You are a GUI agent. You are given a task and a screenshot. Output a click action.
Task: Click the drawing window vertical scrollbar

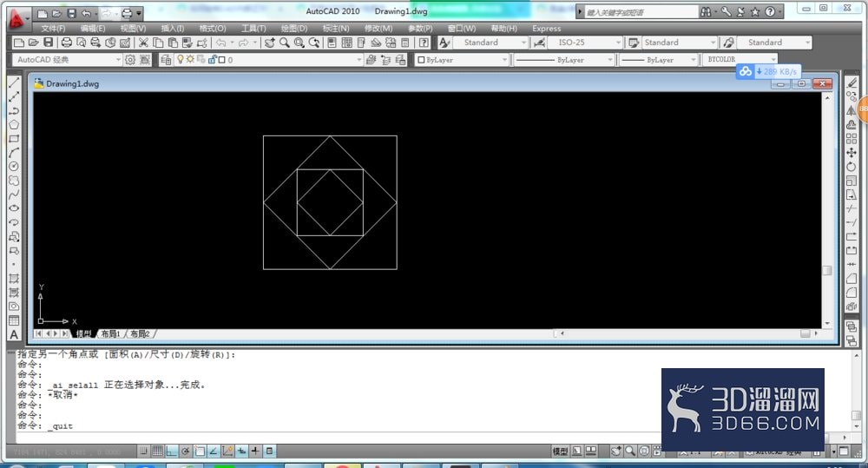(x=827, y=210)
